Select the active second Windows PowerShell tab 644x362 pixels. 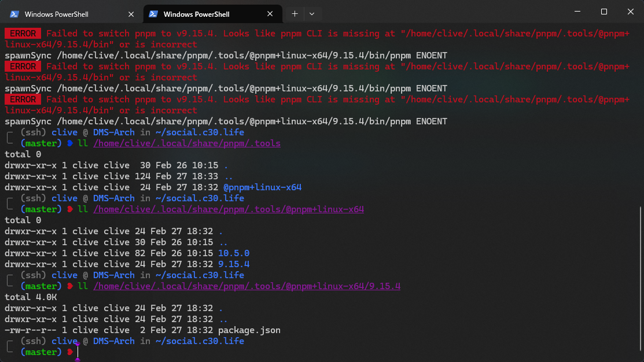tap(197, 14)
